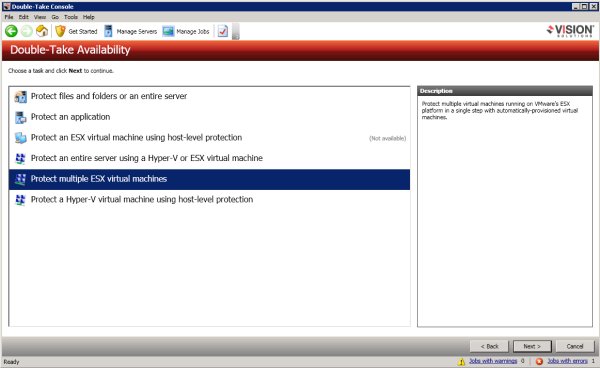Open the Jobs with warnings link
This screenshot has height=368, width=600.
click(493, 361)
